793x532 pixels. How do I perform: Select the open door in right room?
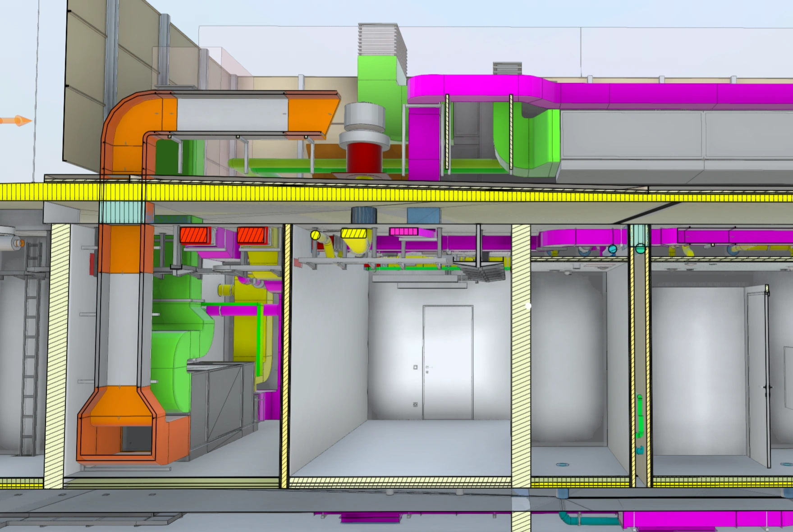758,376
